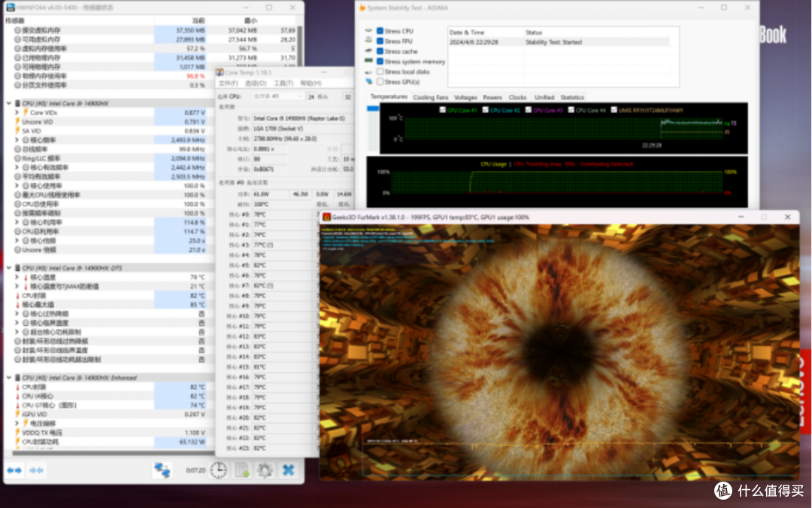Click the Core Temp title bar icon
Screen dimensions: 812x508
(x=220, y=72)
